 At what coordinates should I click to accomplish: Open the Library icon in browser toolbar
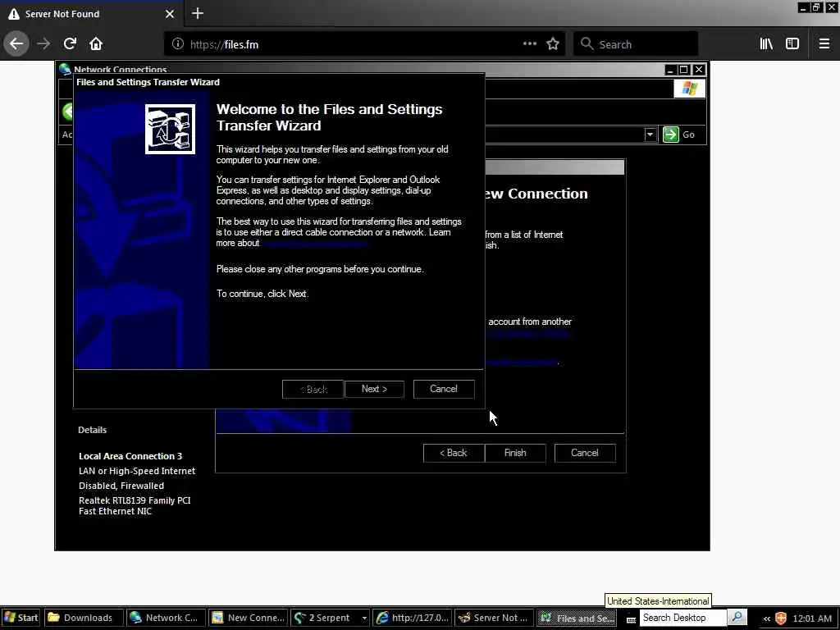pos(766,44)
